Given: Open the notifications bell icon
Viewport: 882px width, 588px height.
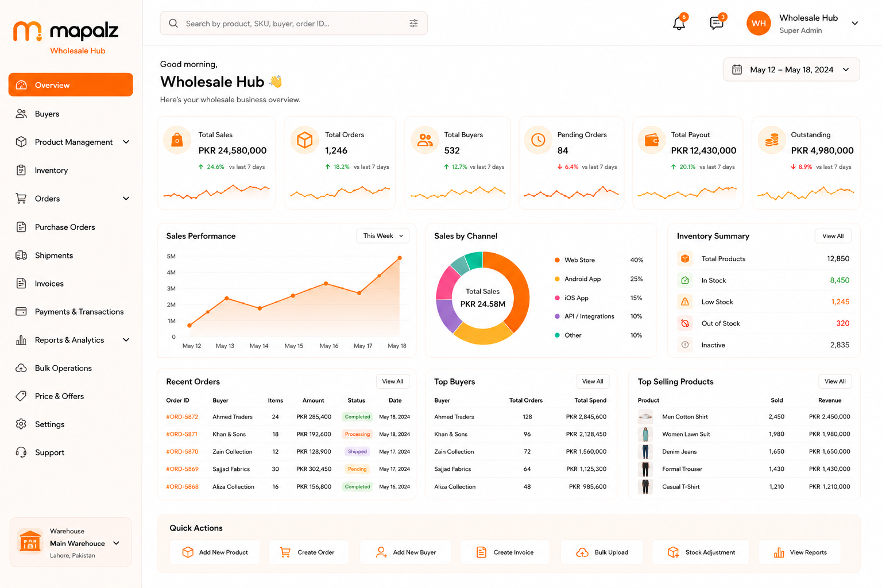Looking at the screenshot, I should [679, 24].
